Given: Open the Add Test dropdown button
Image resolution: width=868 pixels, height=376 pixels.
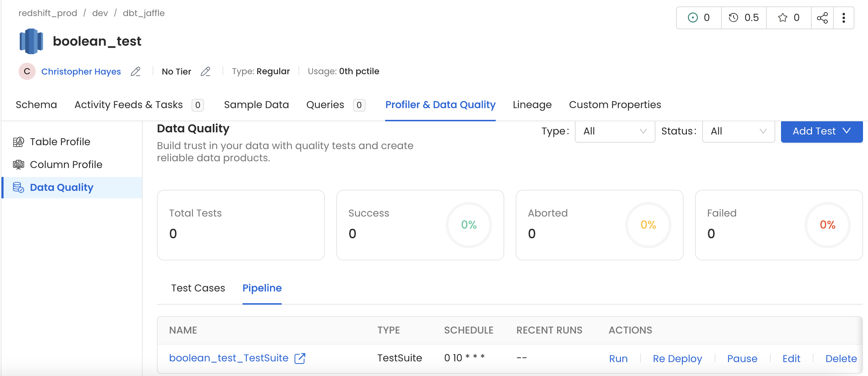Looking at the screenshot, I should (821, 131).
